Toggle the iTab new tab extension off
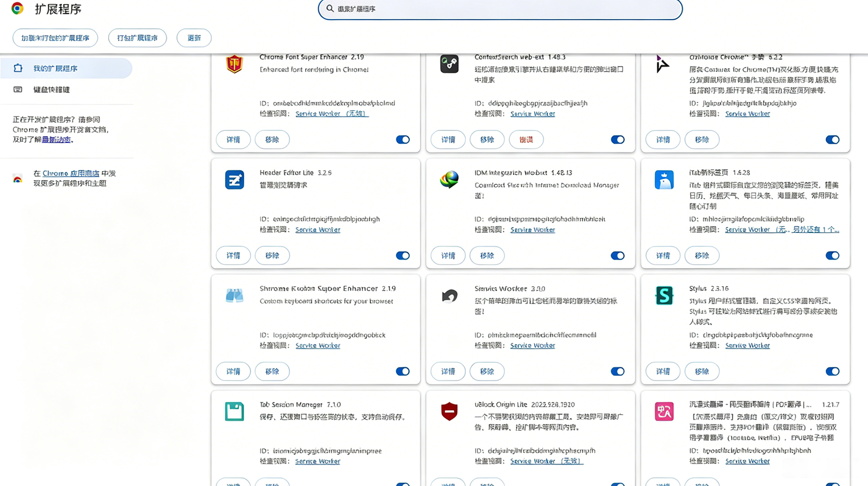 coord(832,255)
